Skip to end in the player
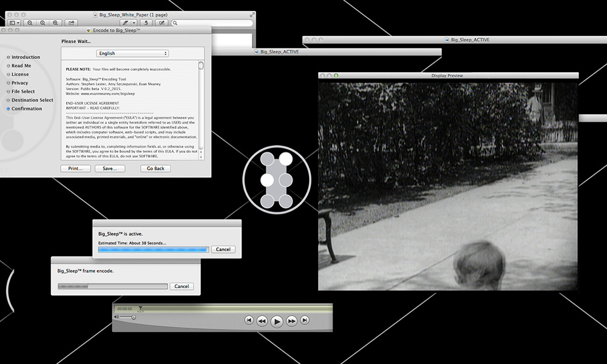607x364 pixels. [305, 320]
